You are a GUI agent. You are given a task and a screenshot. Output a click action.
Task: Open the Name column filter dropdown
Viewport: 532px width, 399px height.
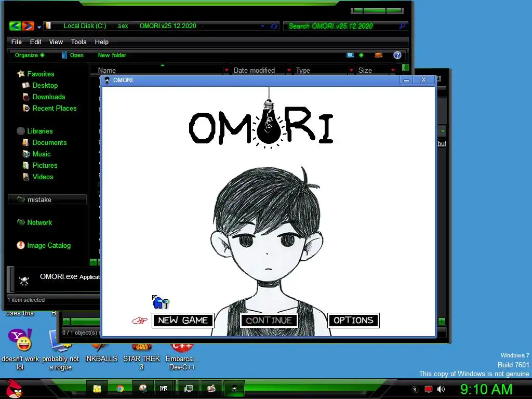tap(227, 70)
